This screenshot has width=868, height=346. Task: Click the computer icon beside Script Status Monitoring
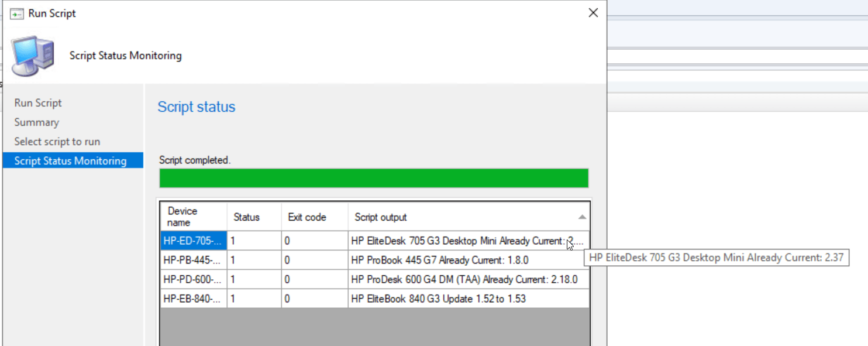32,56
